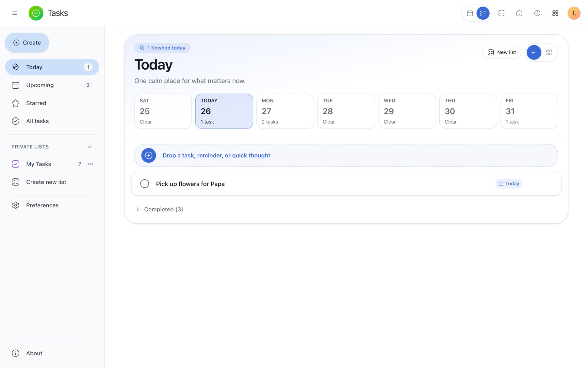Click the Today count badge 1
The width and height of the screenshot is (588, 368).
(x=88, y=67)
